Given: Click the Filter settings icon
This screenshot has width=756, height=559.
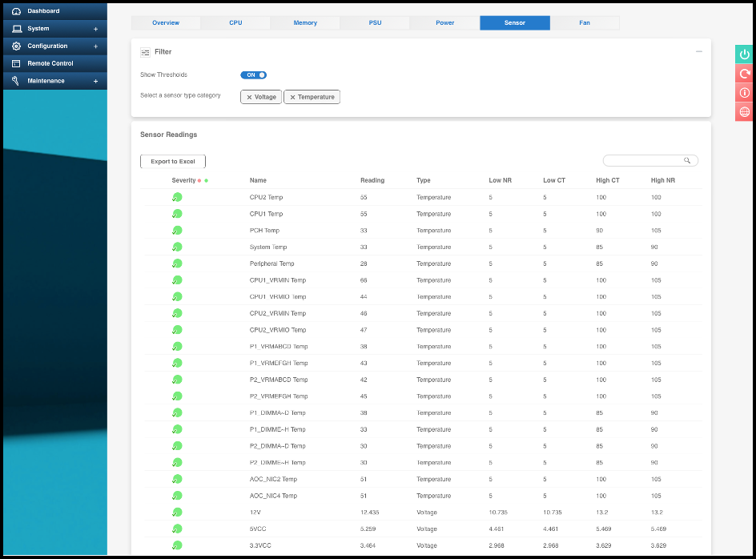Looking at the screenshot, I should (145, 52).
